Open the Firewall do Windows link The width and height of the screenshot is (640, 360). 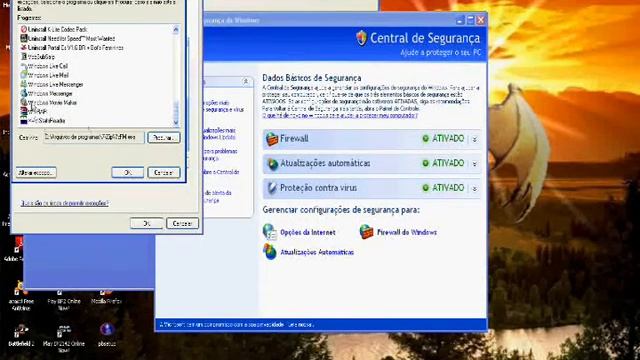click(x=407, y=232)
